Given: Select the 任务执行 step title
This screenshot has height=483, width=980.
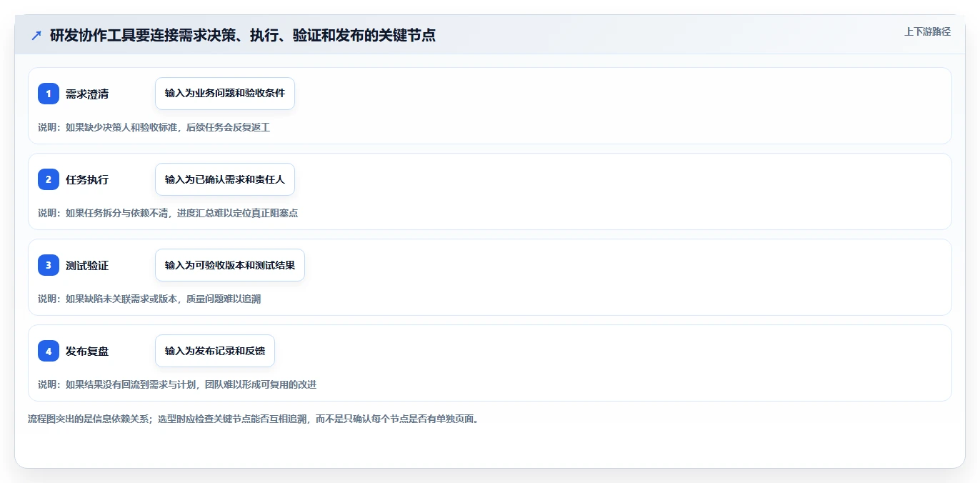Looking at the screenshot, I should (87, 179).
